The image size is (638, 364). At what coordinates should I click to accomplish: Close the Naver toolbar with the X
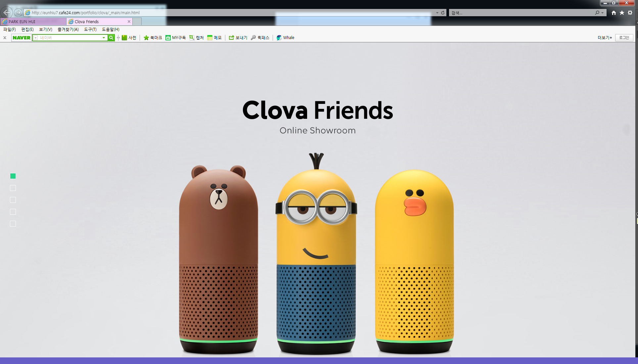pyautogui.click(x=5, y=38)
